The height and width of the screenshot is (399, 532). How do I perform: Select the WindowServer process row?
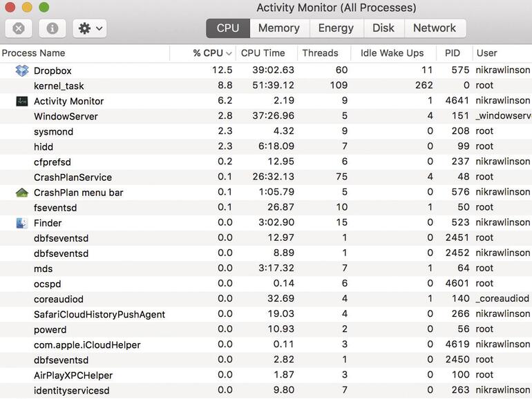pos(207,116)
